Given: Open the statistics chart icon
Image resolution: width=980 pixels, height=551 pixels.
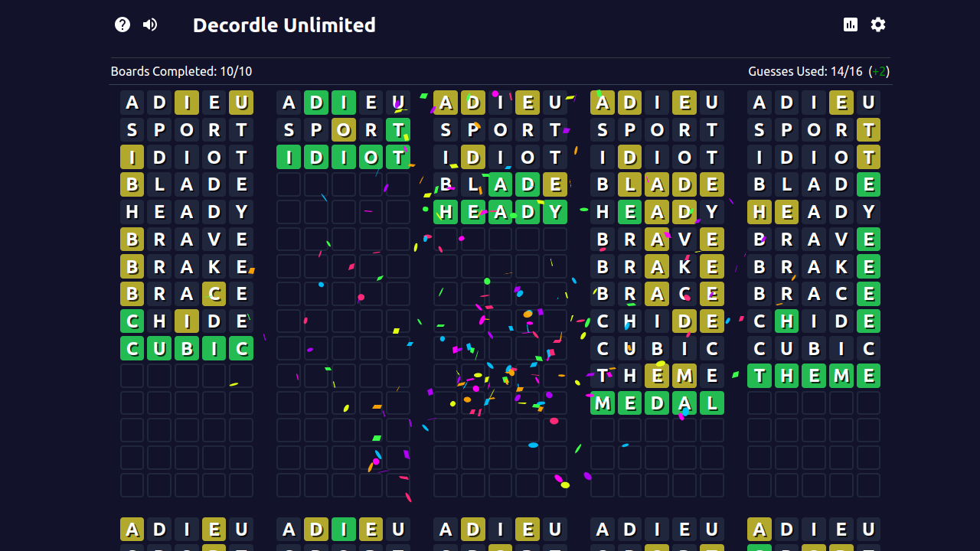Looking at the screenshot, I should (851, 24).
